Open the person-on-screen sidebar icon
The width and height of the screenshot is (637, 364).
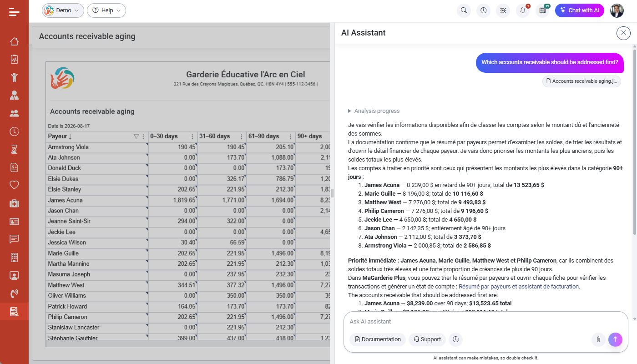point(14,275)
